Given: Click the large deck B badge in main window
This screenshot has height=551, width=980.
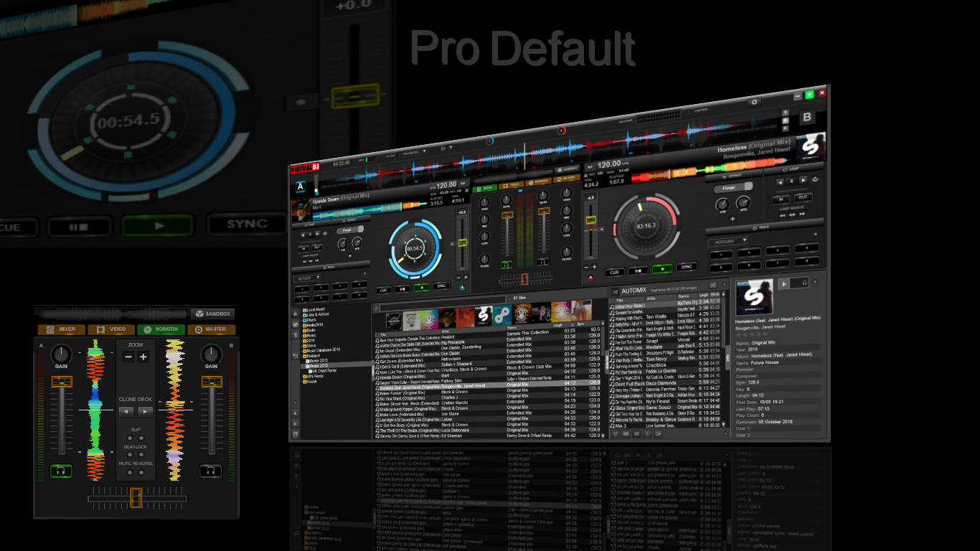Looking at the screenshot, I should tap(807, 117).
